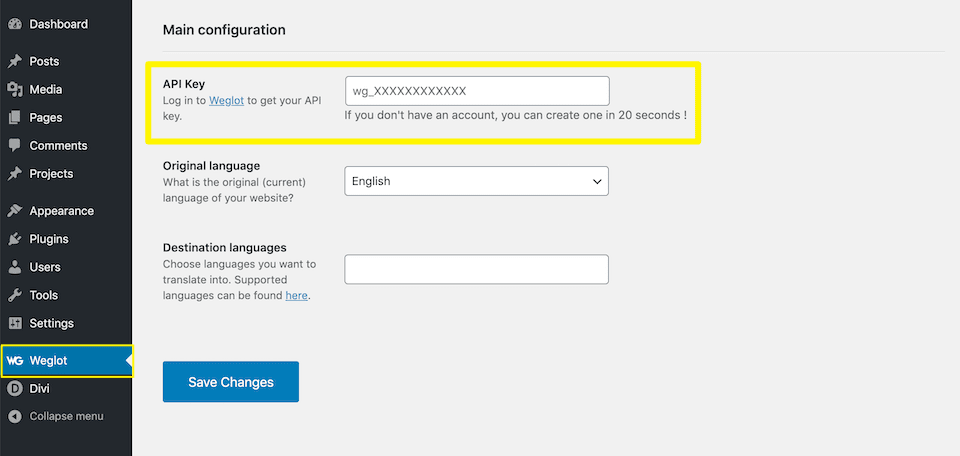Click 'What is the original (current) language' description
Viewport: 960px width, 456px height.
tap(234, 190)
